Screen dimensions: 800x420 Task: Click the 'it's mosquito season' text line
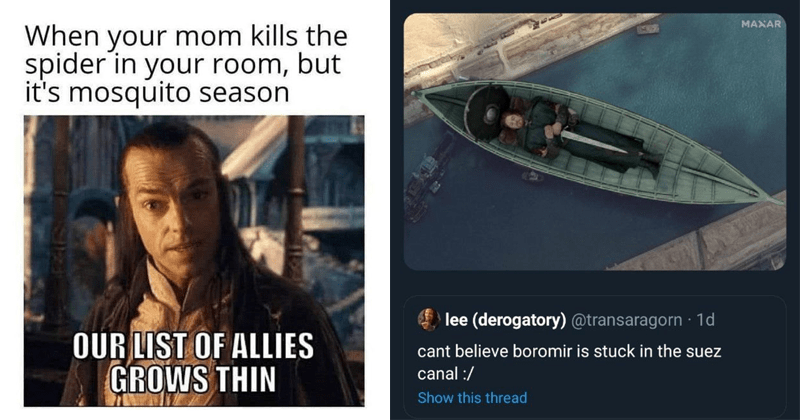pos(157,92)
